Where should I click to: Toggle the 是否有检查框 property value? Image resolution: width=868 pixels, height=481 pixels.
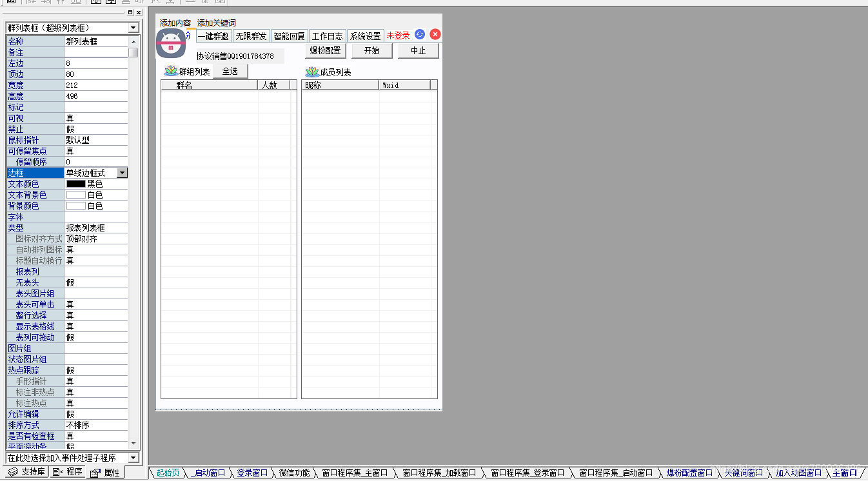tap(96, 436)
